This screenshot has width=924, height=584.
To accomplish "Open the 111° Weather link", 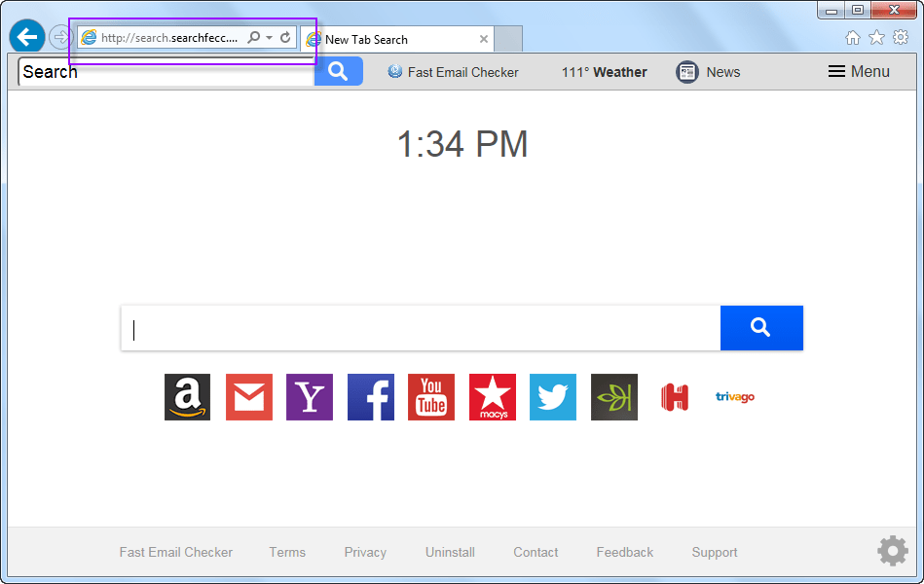I will pos(604,72).
